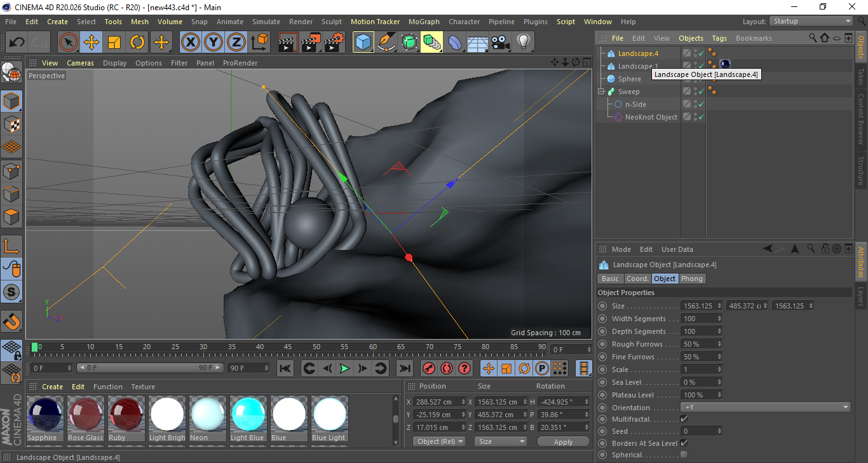
Task: Activate the Rotate tool
Action: (x=137, y=43)
